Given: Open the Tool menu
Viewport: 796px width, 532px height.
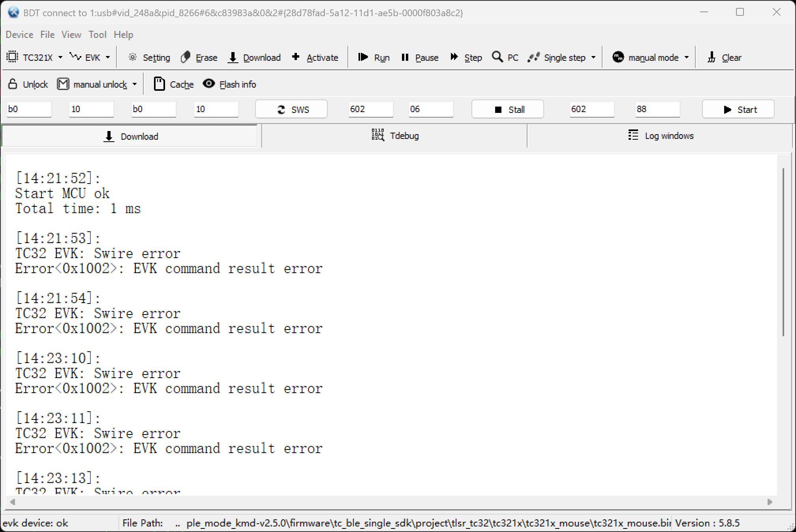Looking at the screenshot, I should click(x=97, y=35).
